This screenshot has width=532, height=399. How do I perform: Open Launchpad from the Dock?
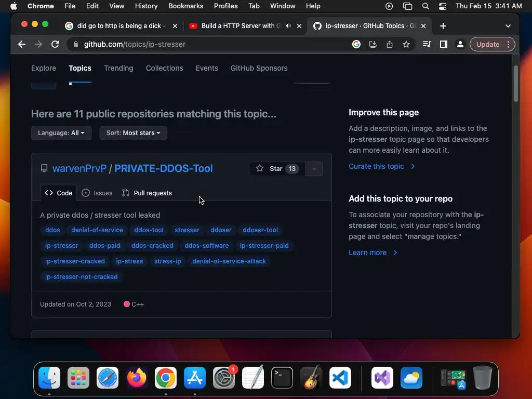pyautogui.click(x=78, y=378)
